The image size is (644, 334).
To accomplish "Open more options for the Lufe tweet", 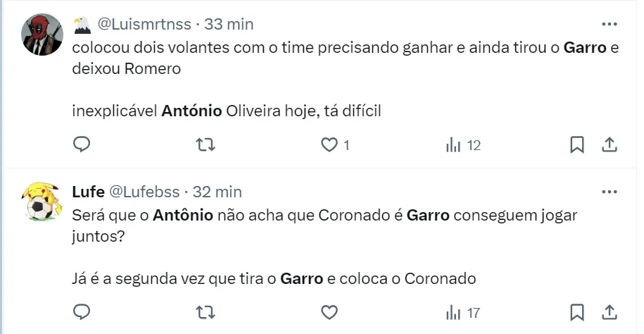I will [x=607, y=192].
